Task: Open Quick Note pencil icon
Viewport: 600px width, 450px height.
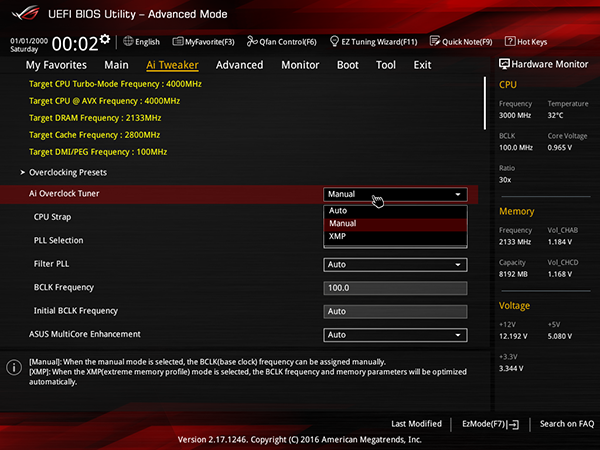Action: click(x=435, y=41)
